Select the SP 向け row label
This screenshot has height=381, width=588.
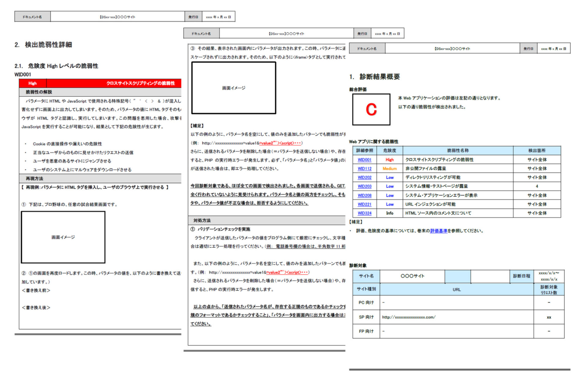(x=366, y=317)
